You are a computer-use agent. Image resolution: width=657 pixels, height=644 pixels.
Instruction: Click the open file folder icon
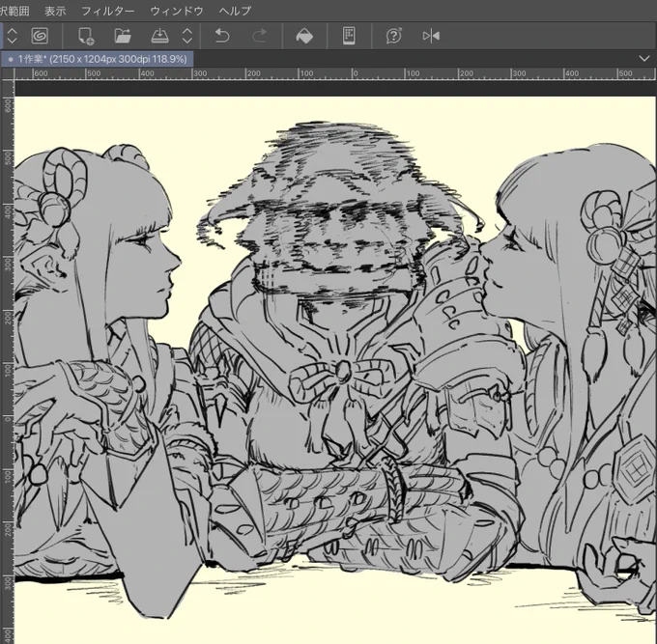point(123,36)
